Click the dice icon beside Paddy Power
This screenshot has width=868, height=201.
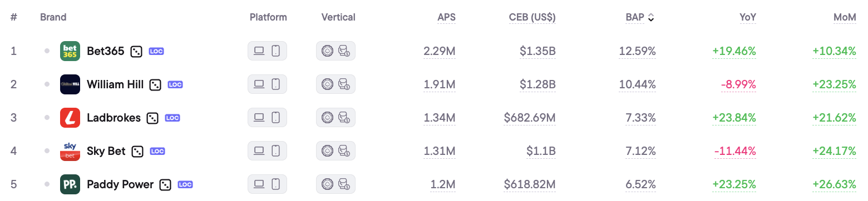(x=165, y=185)
